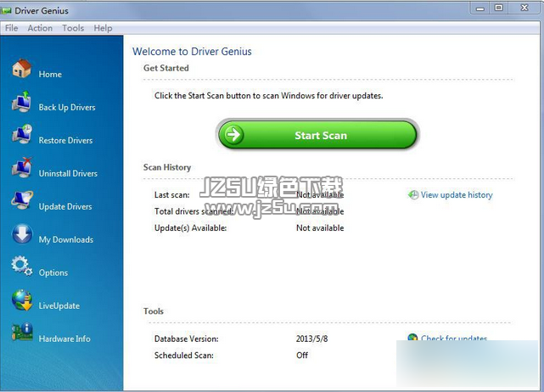Click Update(s) Available Not available value
The image size is (544, 392).
[x=320, y=228]
